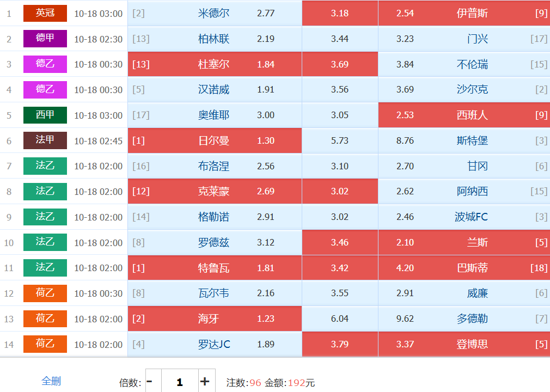Deselect draw odds 3.18 in row 1

point(340,13)
